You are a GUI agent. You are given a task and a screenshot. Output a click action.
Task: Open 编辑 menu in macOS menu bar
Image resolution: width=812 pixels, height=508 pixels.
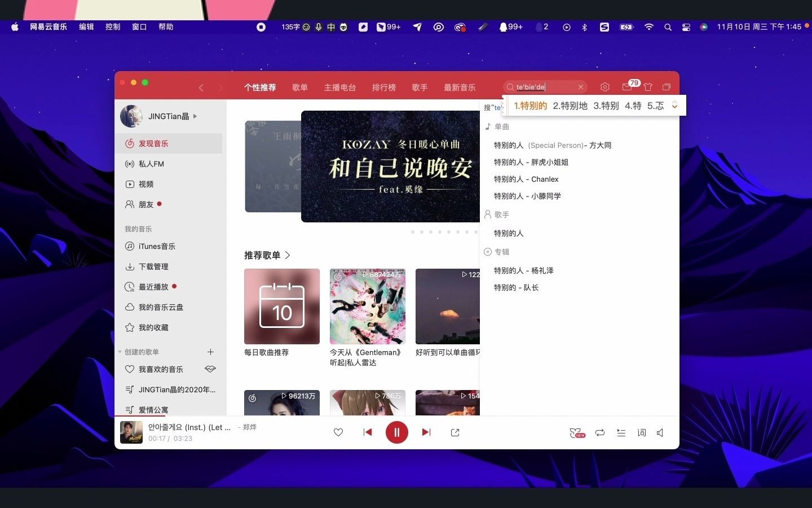click(86, 27)
